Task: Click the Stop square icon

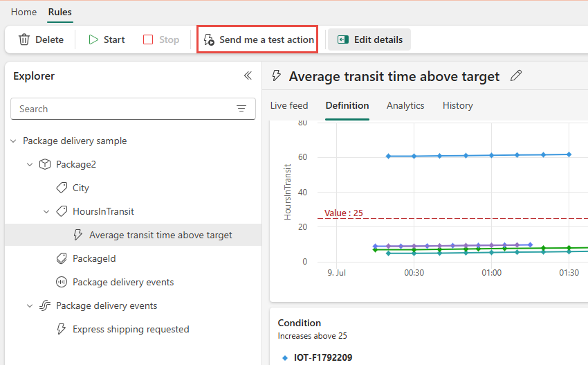Action: pos(148,39)
